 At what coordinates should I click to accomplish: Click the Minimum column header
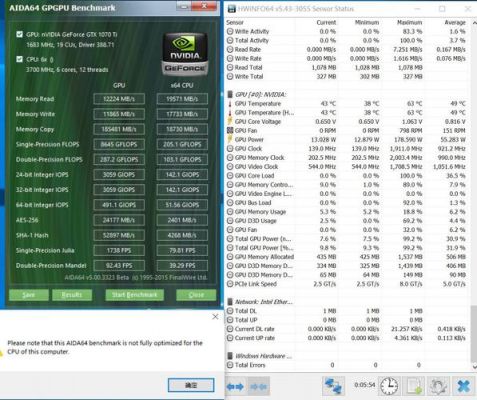(x=367, y=22)
